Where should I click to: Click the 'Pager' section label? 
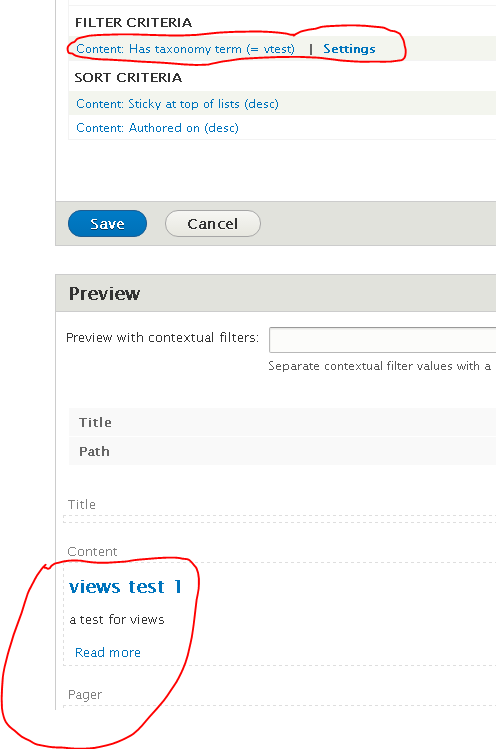85,695
